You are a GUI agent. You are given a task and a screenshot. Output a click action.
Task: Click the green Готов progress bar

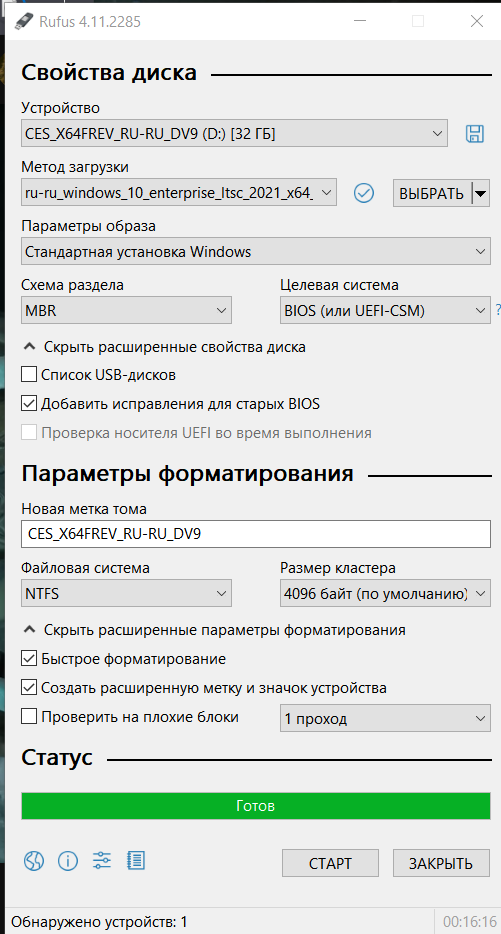click(256, 806)
